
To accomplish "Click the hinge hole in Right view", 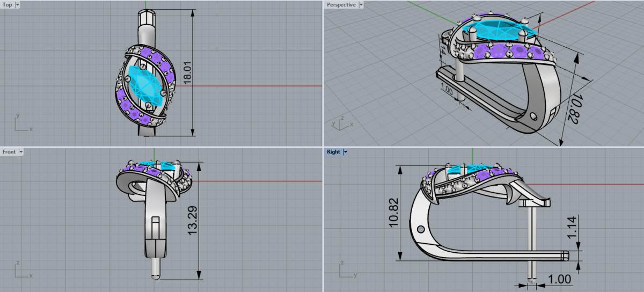I will pos(420,229).
